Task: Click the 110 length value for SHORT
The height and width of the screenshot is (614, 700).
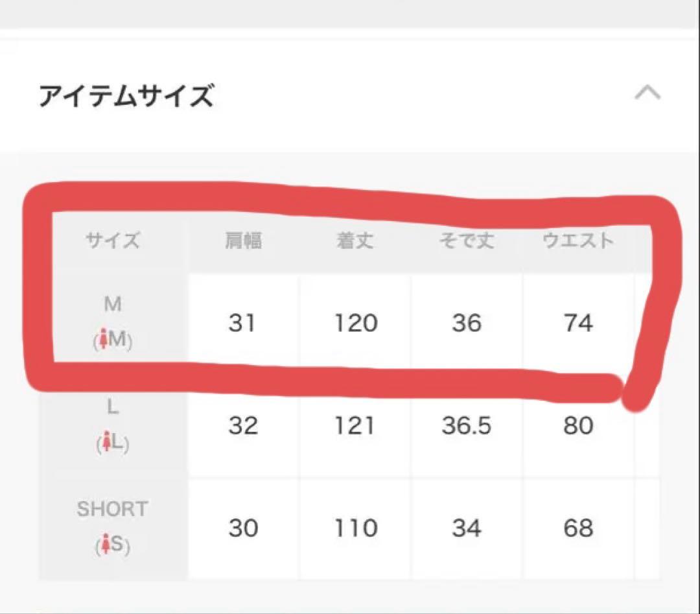Action: (356, 528)
